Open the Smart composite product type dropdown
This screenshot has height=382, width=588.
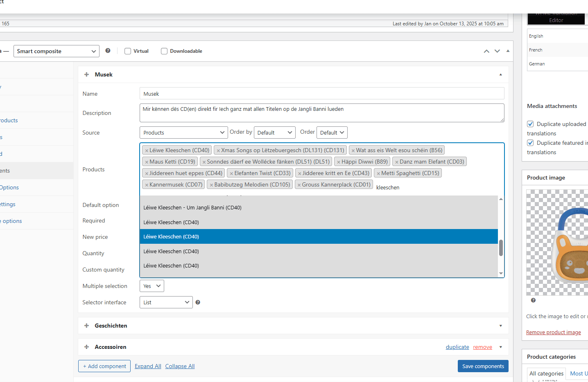(57, 51)
